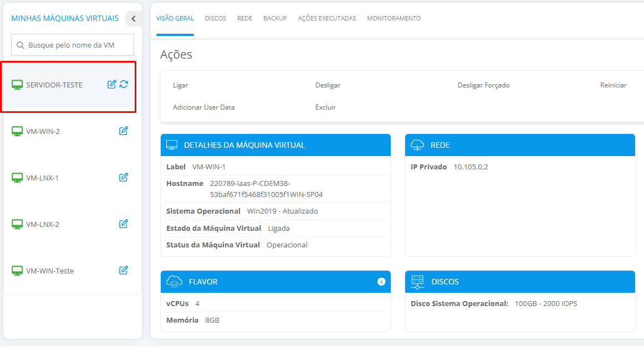Click the Ligada state value
Screen dimensions: 644x352
coord(279,229)
